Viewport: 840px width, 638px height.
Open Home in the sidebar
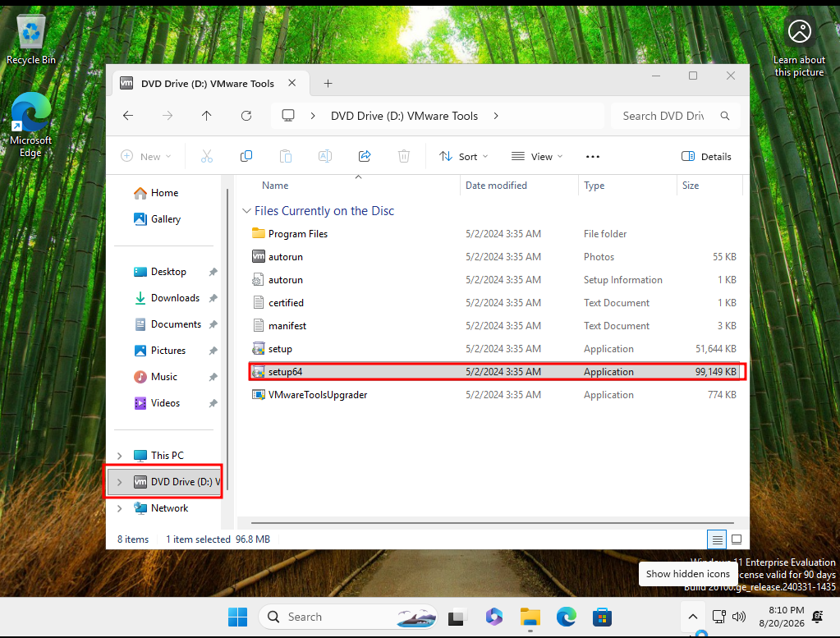164,193
